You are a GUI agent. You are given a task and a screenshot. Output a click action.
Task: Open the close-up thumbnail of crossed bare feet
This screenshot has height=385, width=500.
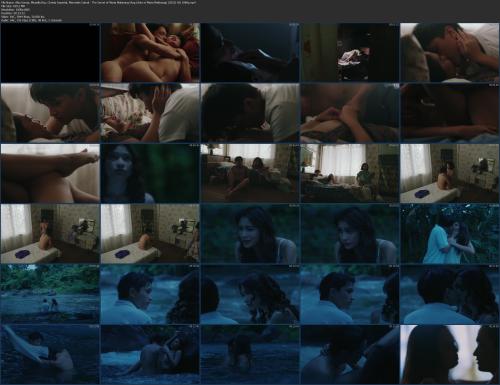pos(50,173)
